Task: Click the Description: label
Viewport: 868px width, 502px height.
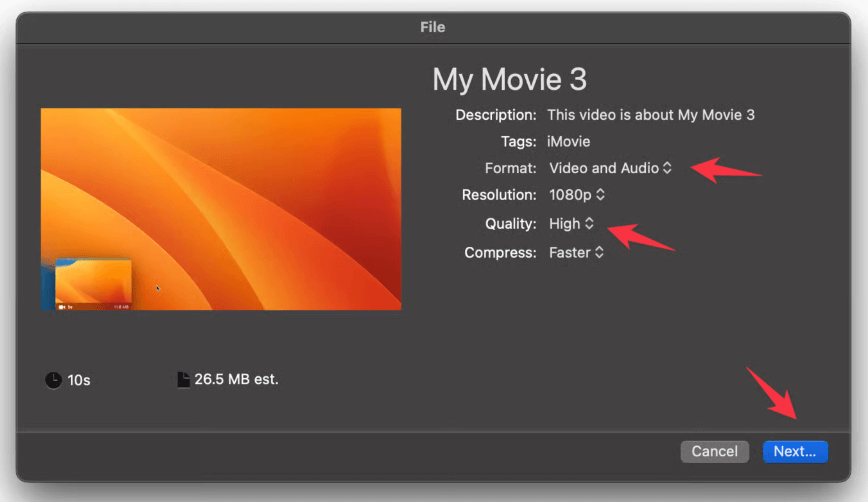Action: (x=495, y=115)
